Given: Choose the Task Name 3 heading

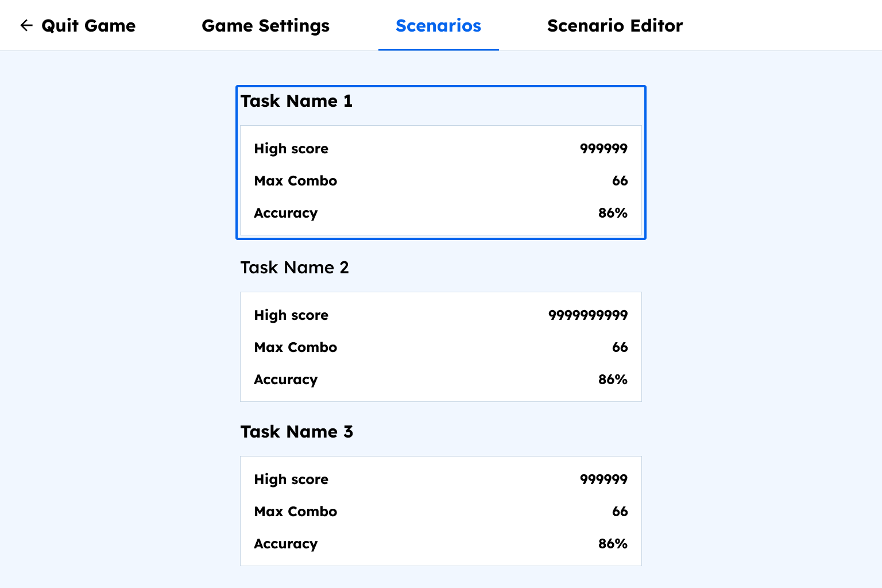Looking at the screenshot, I should click(297, 432).
